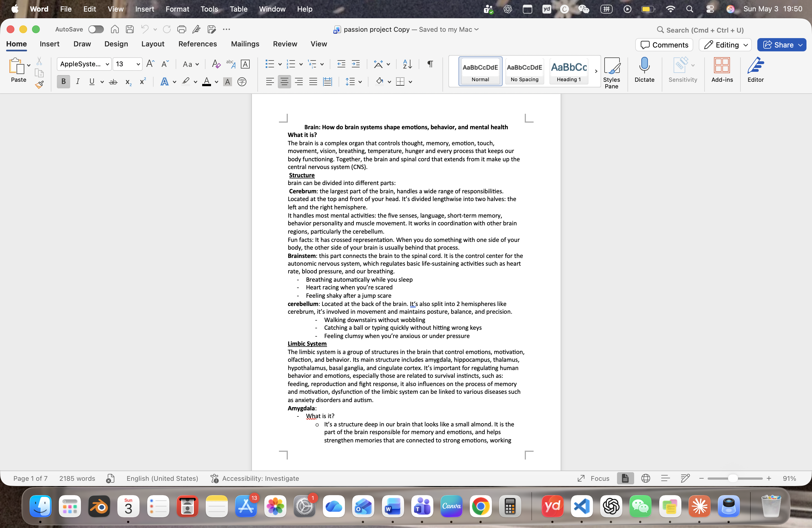Click the Superscript icon
812x528 pixels.
point(143,81)
